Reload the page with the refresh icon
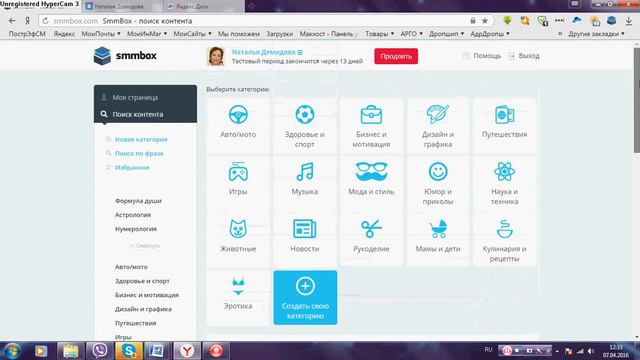 [45, 21]
